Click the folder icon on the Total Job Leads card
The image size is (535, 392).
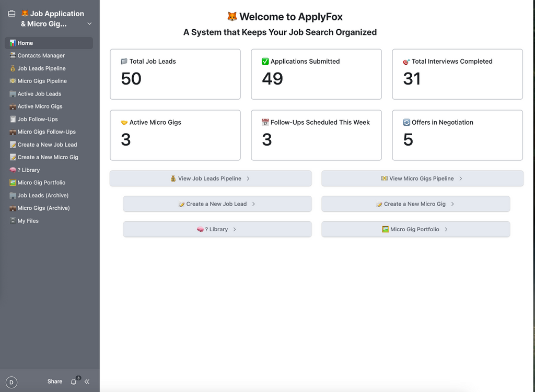pos(124,62)
